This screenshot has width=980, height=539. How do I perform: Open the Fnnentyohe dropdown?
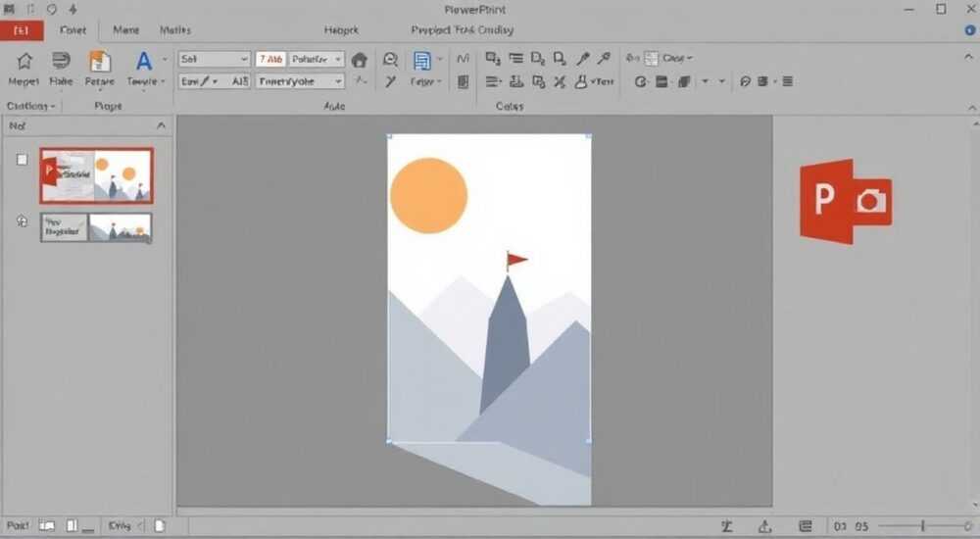pyautogui.click(x=300, y=81)
